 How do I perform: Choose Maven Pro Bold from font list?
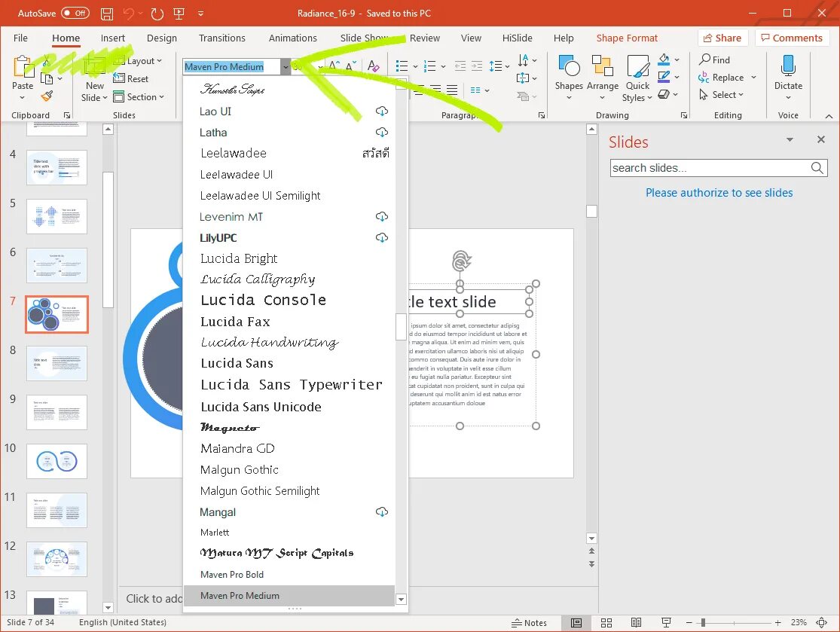click(289, 574)
